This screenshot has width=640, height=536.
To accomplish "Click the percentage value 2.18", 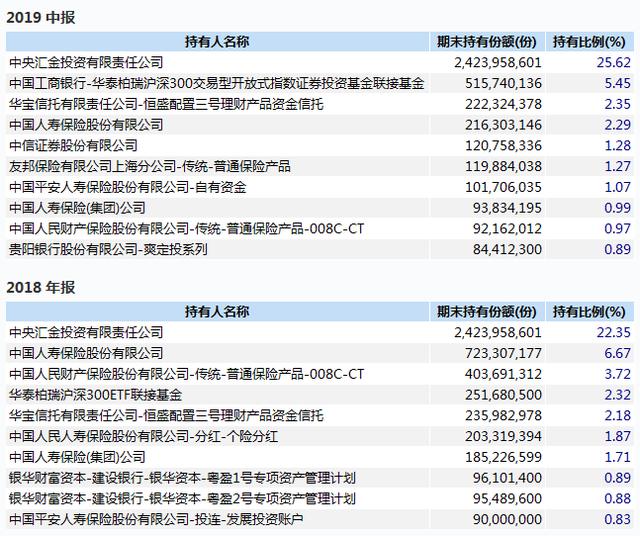I will tap(618, 416).
